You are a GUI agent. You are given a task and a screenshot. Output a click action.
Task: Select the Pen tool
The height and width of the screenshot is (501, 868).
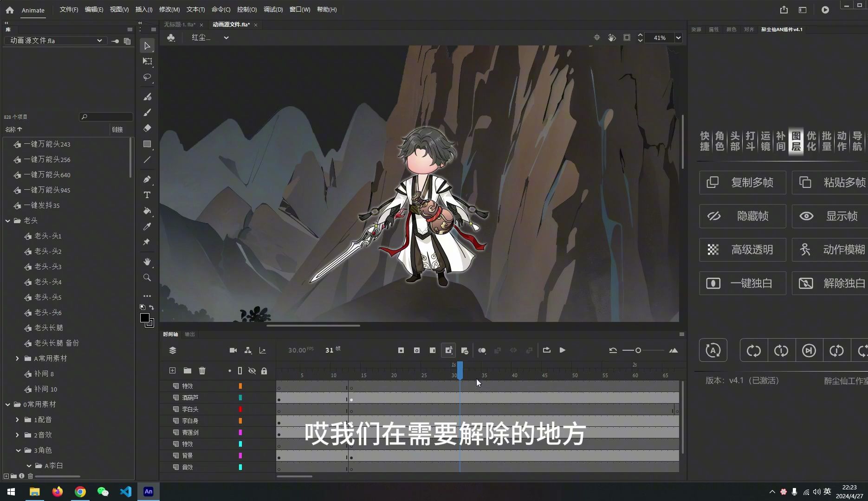[147, 180]
